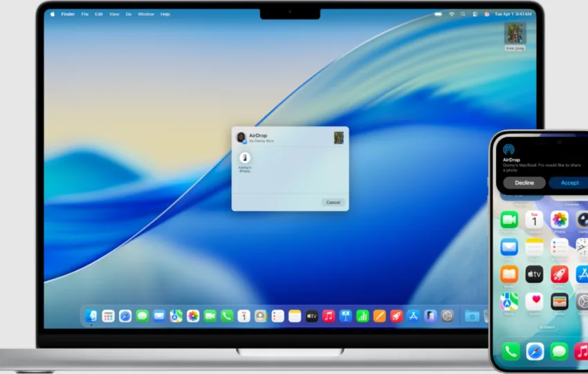Open Finder from the Mac Dock
This screenshot has width=588, height=374.
pyautogui.click(x=91, y=316)
